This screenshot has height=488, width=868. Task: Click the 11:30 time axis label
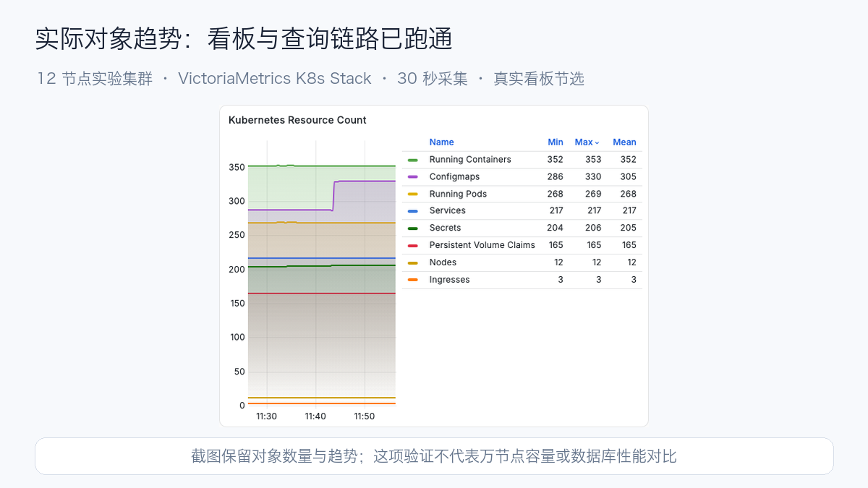click(x=267, y=416)
